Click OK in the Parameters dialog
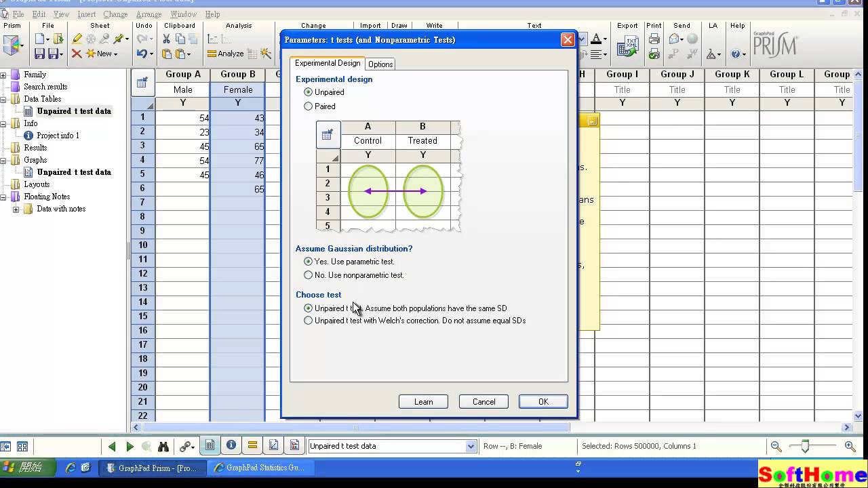 click(x=543, y=402)
